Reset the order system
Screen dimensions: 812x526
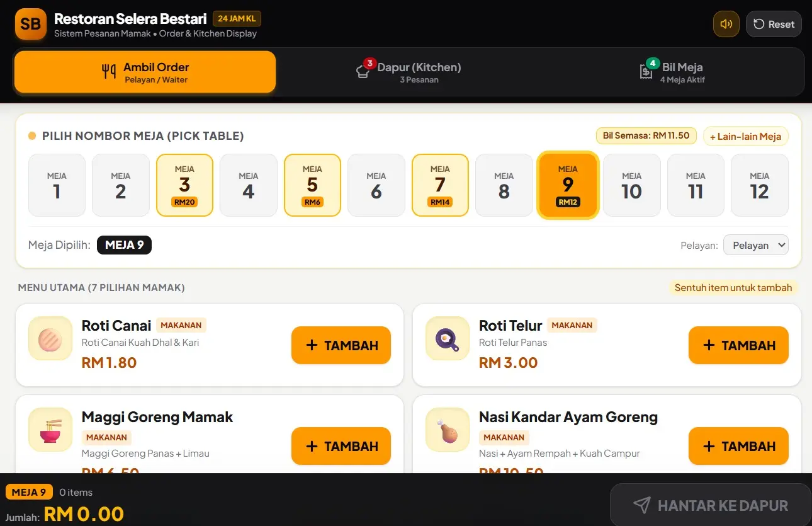[x=774, y=24]
